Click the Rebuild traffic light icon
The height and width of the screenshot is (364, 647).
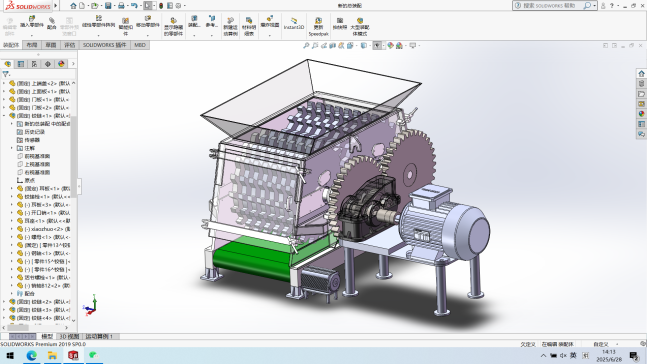[161, 6]
